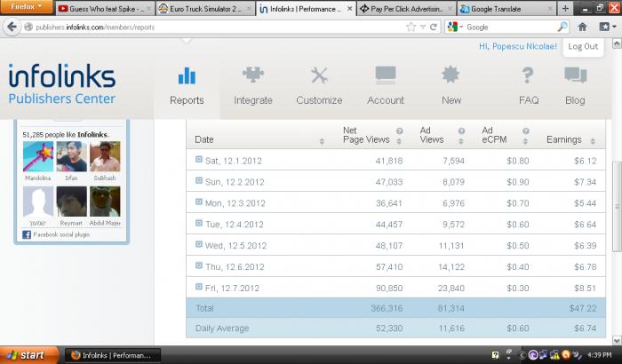Open the Customize tools icon
Viewport: 622px width, 364px height.
tap(319, 75)
